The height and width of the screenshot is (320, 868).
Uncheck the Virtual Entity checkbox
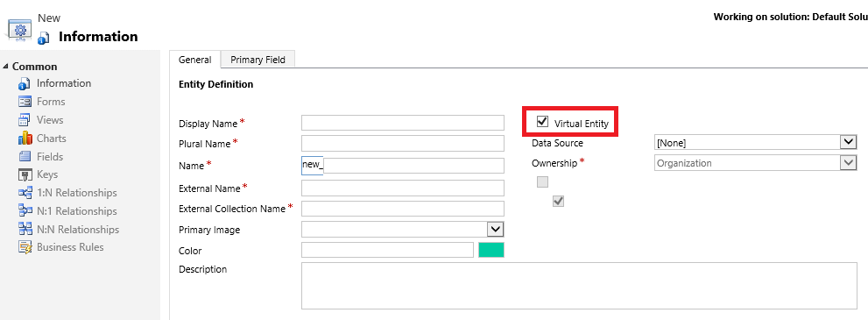(542, 122)
